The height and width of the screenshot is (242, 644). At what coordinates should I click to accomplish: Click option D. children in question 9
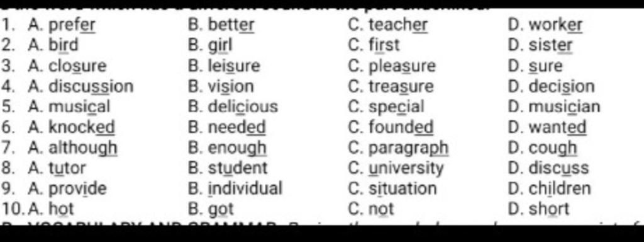[550, 188]
